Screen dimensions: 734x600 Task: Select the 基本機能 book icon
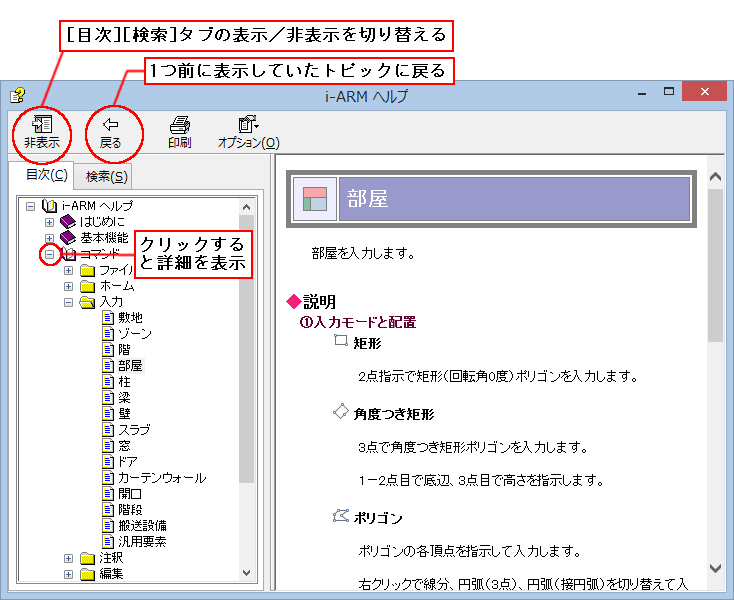click(x=68, y=237)
